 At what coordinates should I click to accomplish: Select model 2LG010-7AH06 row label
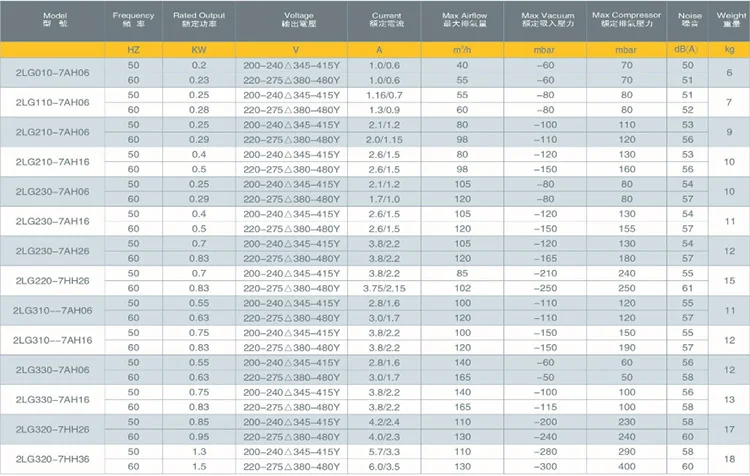point(49,72)
